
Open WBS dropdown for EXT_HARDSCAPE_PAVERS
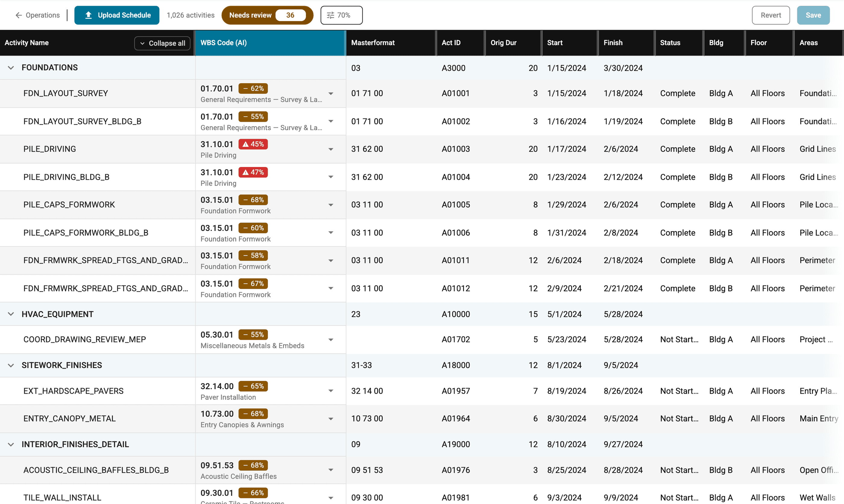331,391
